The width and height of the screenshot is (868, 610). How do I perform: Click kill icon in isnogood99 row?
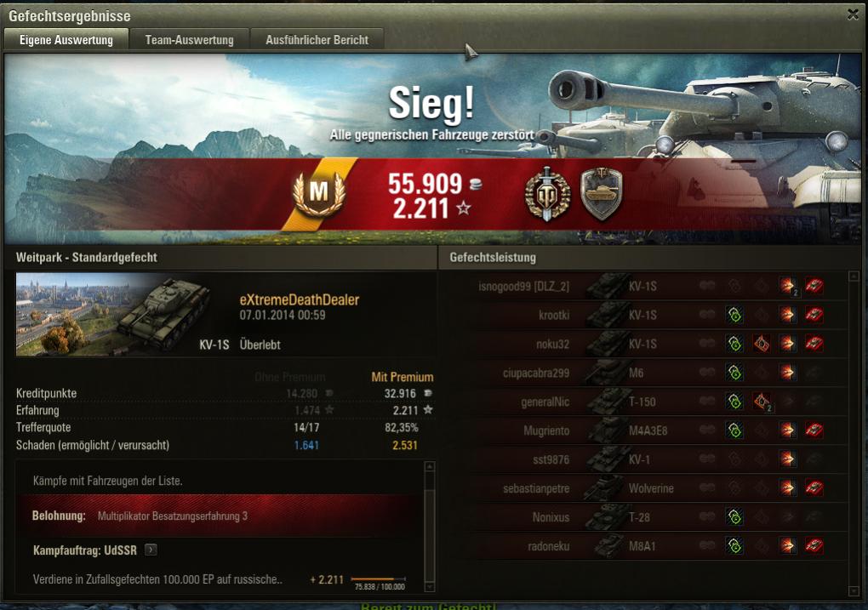point(814,286)
